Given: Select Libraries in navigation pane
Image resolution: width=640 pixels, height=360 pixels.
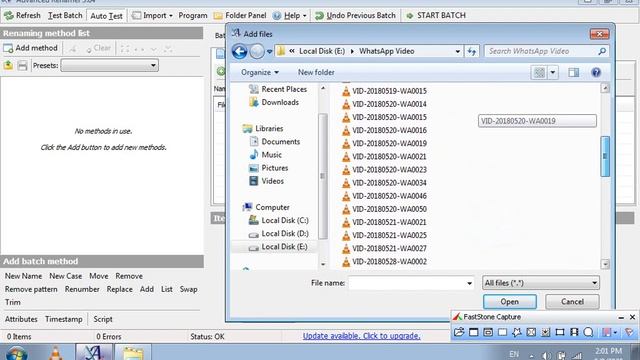Looking at the screenshot, I should coord(263,129).
